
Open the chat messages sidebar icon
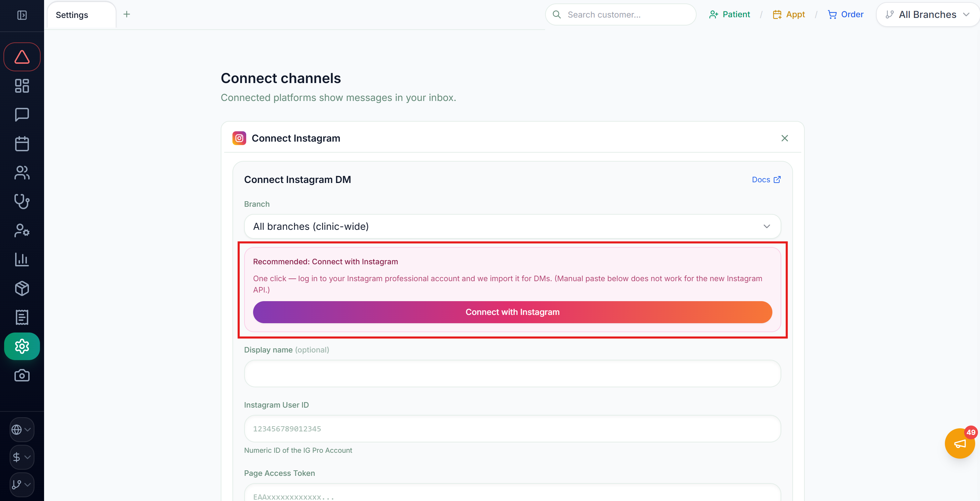click(22, 115)
